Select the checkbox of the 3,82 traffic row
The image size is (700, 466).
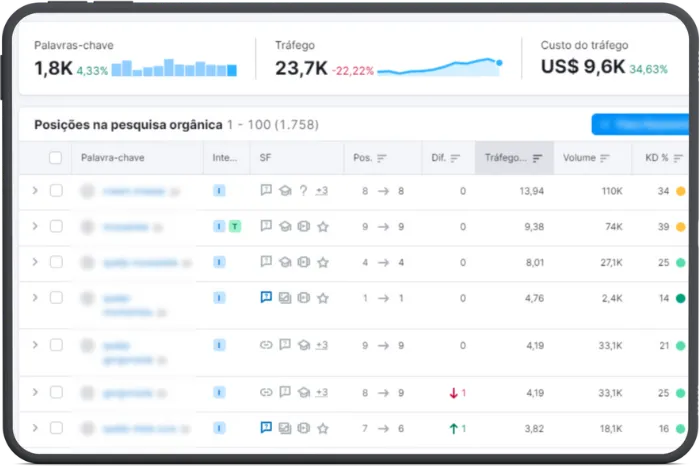(56, 428)
